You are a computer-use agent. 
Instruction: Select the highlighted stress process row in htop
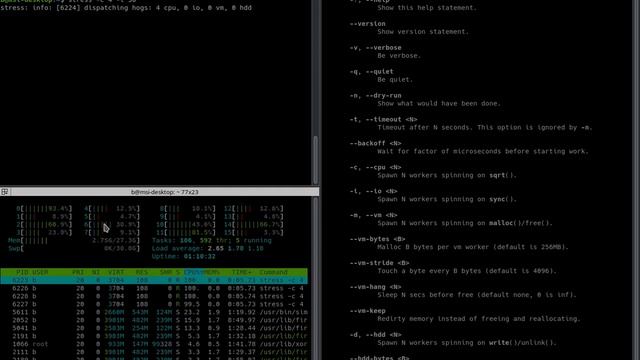coord(154,280)
